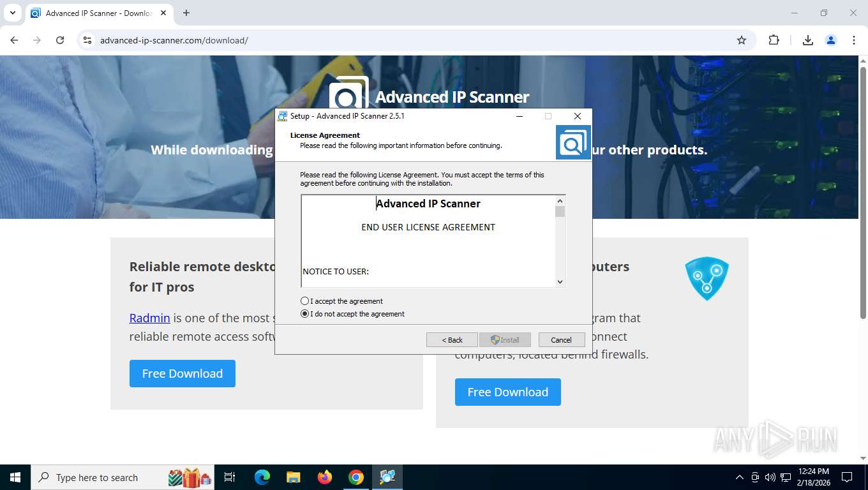
Task: Click the disabled Install button
Action: pos(505,340)
